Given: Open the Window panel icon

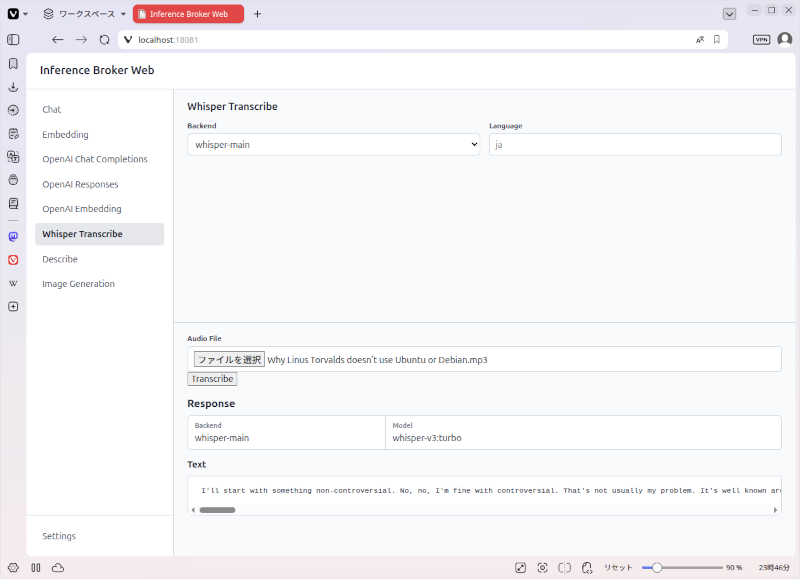Looking at the screenshot, I should (14, 180).
